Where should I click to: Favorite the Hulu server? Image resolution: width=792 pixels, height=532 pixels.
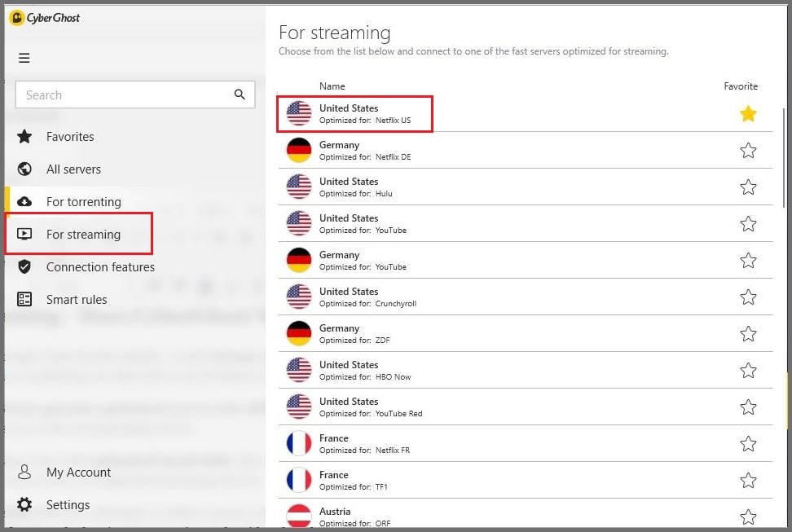tap(748, 187)
